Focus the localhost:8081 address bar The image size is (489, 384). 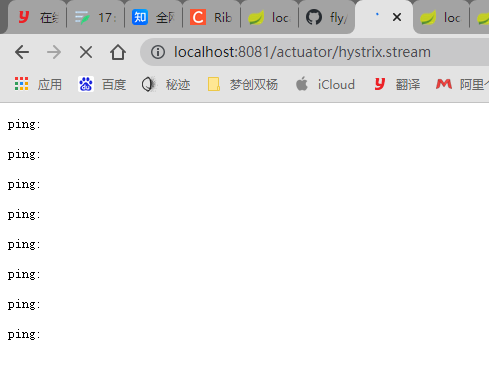pyautogui.click(x=314, y=52)
